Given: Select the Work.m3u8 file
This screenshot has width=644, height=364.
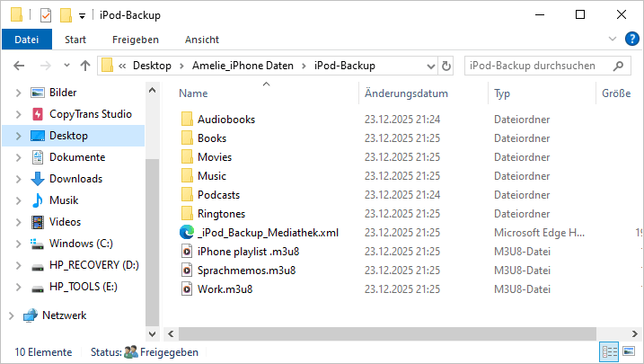Looking at the screenshot, I should (225, 289).
